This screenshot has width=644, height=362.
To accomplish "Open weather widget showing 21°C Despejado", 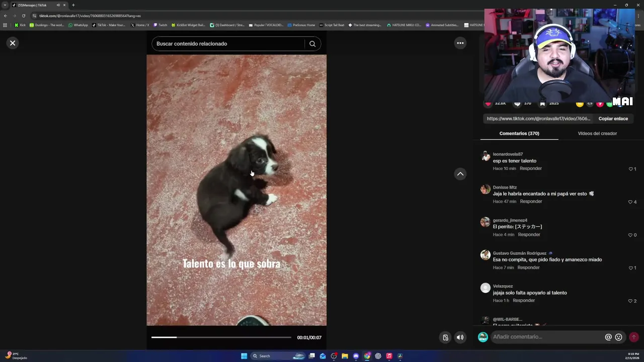I will [x=16, y=356].
